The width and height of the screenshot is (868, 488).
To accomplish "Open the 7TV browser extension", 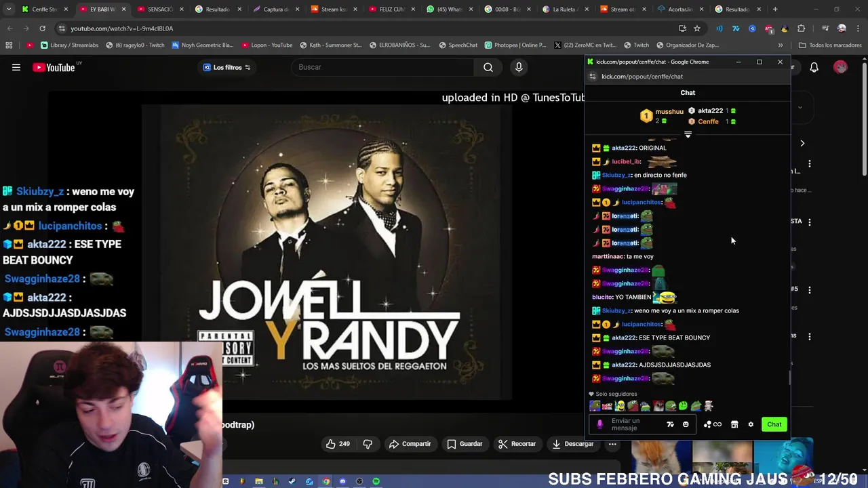I will pos(736,28).
